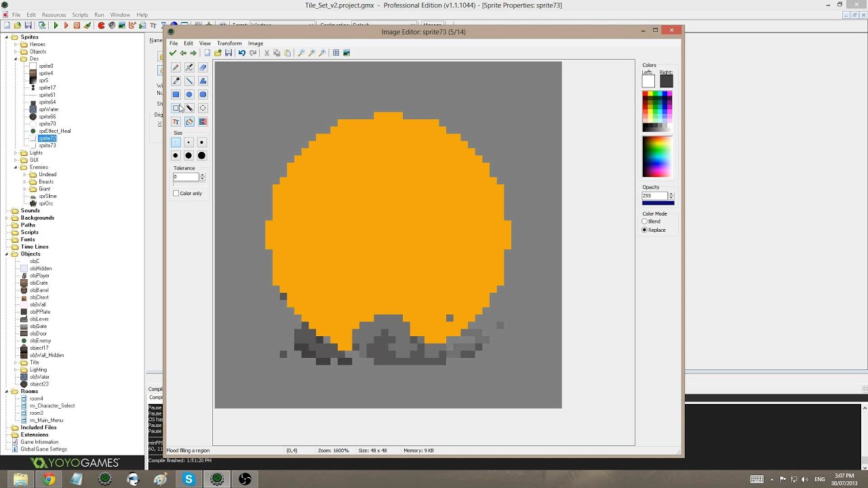Choose the smallest brush size
Viewport: 868px width, 488px height.
[176, 142]
